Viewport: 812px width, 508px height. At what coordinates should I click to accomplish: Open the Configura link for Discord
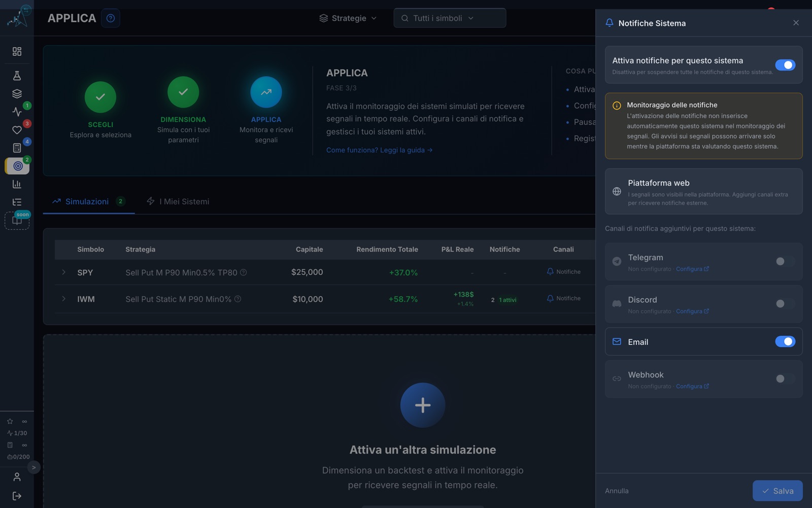692,311
